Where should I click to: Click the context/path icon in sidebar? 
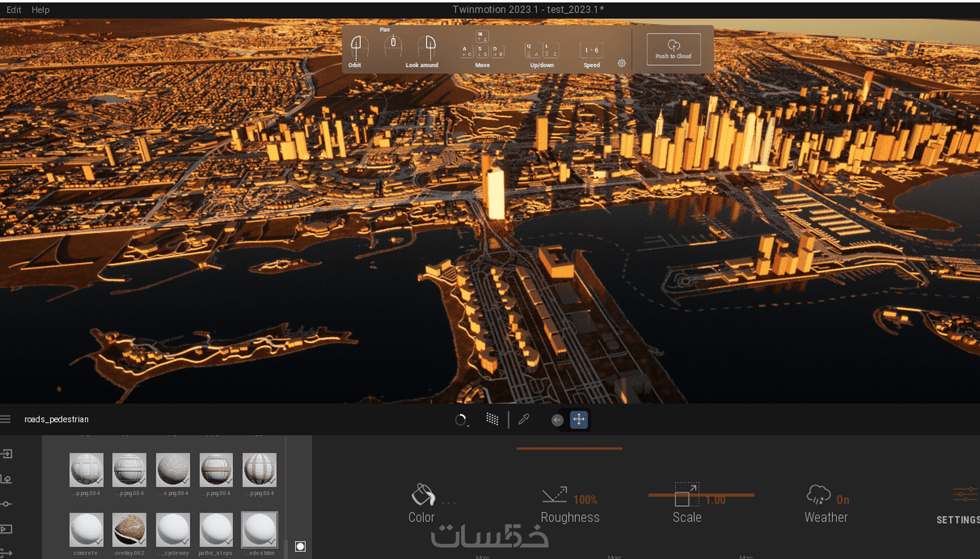coord(6,479)
